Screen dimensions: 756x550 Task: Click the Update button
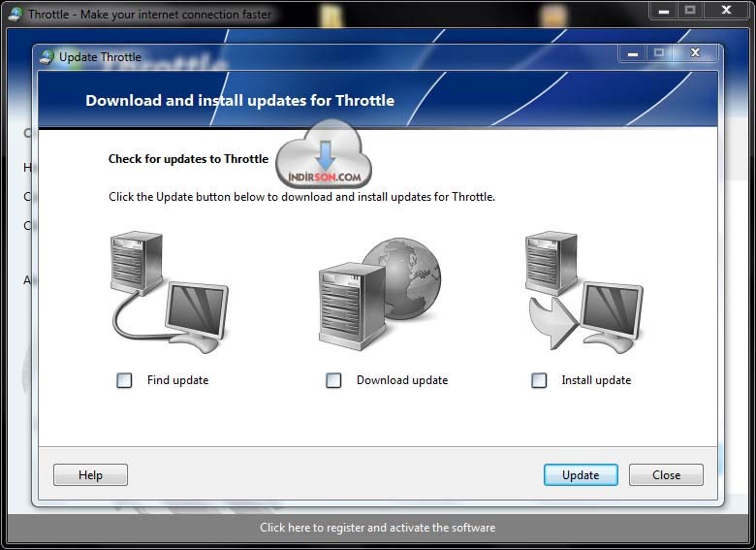[581, 474]
